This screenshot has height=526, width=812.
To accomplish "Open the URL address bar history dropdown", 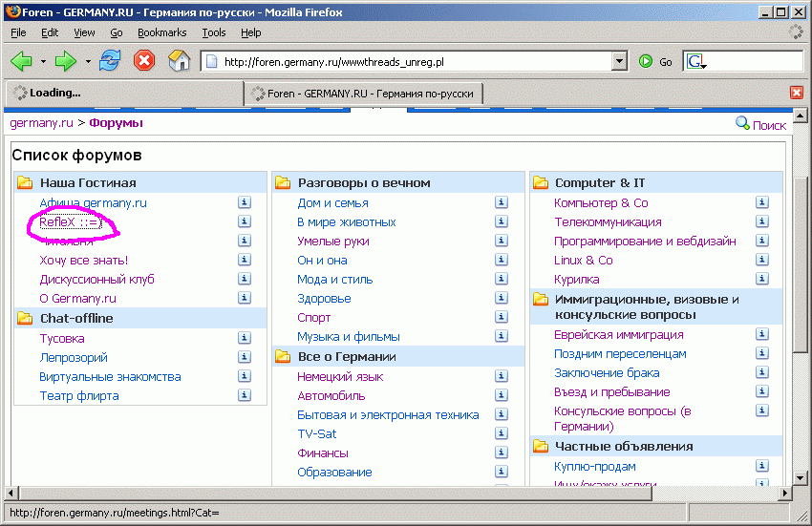I will (x=619, y=61).
